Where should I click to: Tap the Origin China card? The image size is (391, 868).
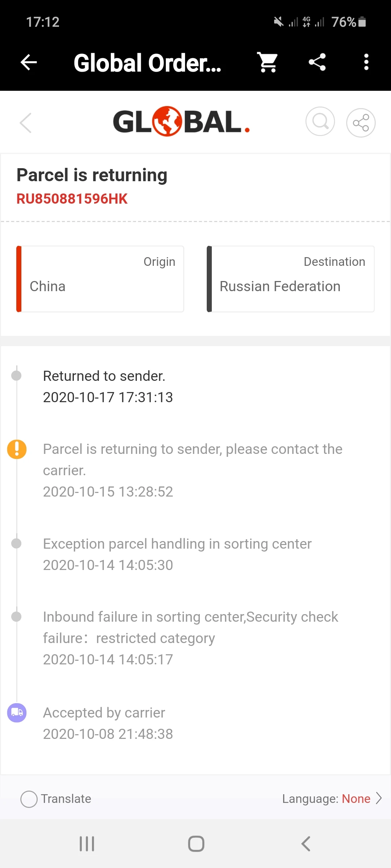pyautogui.click(x=100, y=279)
